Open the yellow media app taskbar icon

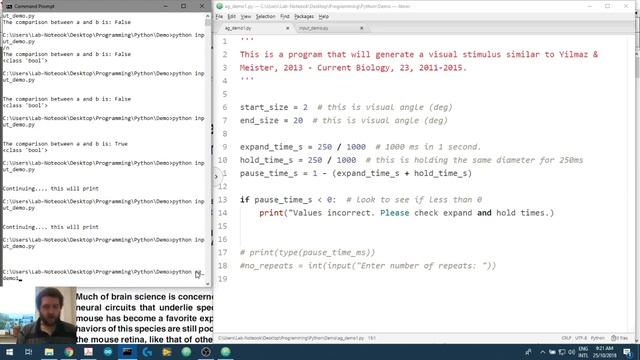[167, 352]
